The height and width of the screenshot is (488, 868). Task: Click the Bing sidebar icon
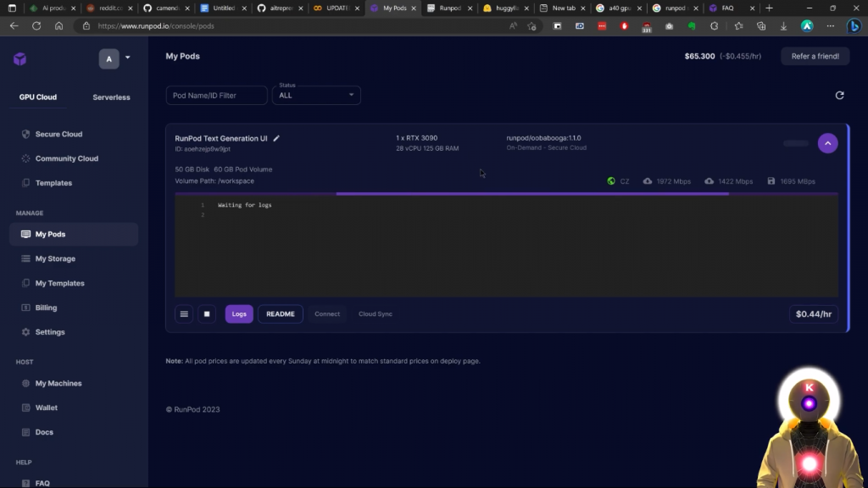coord(854,26)
